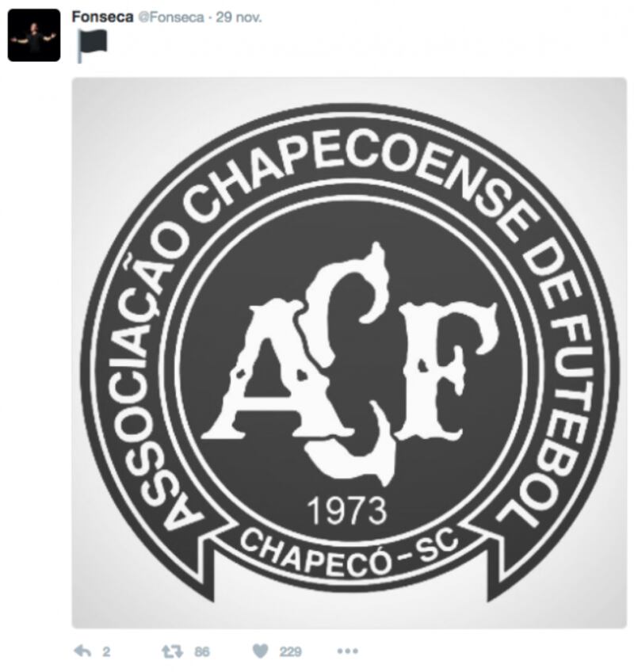
Task: Click the Fonseca display name
Action: 102,17
